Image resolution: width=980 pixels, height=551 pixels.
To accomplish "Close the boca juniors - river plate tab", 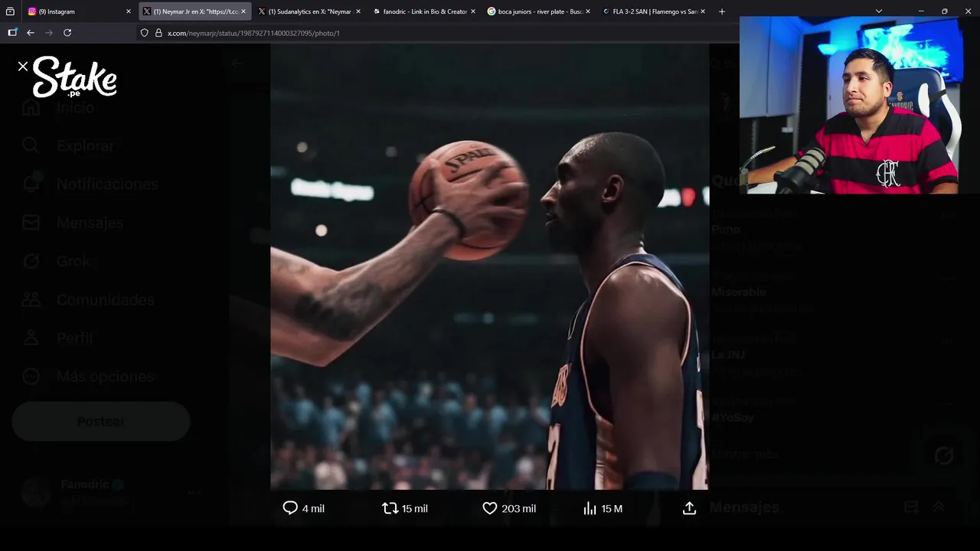I will (588, 11).
